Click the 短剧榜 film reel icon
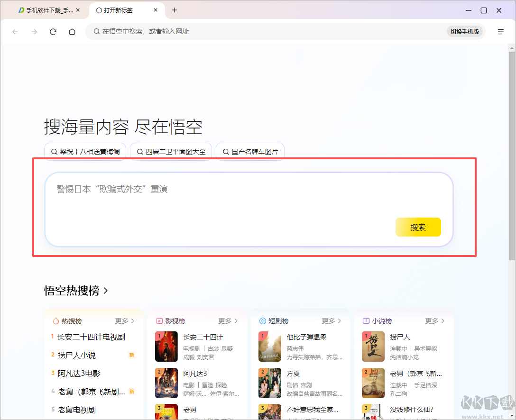Image resolution: width=516 pixels, height=420 pixels. tap(263, 321)
